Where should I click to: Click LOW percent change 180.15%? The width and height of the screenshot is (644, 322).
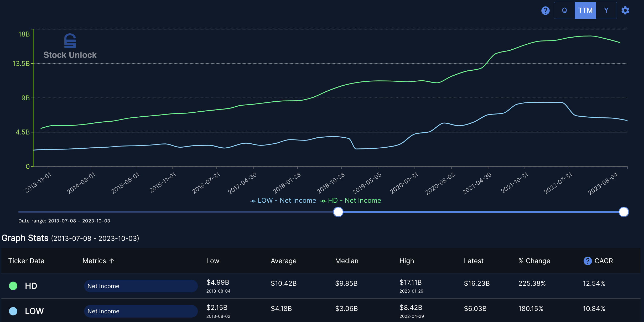531,309
